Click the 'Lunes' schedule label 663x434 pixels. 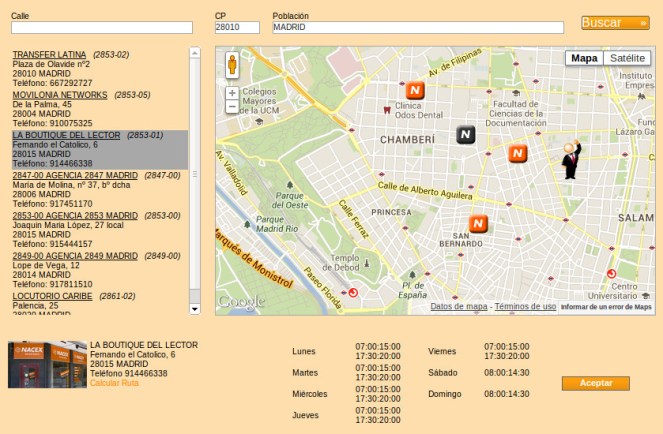(304, 352)
